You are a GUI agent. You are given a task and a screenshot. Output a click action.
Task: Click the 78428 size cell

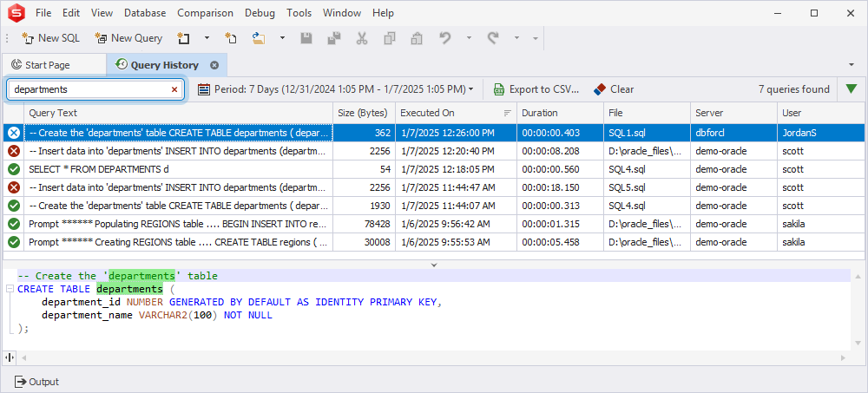pos(364,224)
